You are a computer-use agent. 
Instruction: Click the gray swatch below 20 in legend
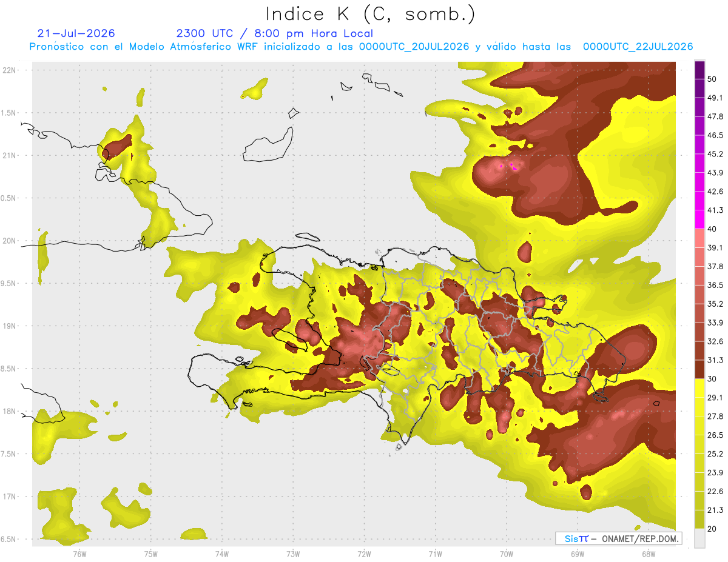point(699,538)
